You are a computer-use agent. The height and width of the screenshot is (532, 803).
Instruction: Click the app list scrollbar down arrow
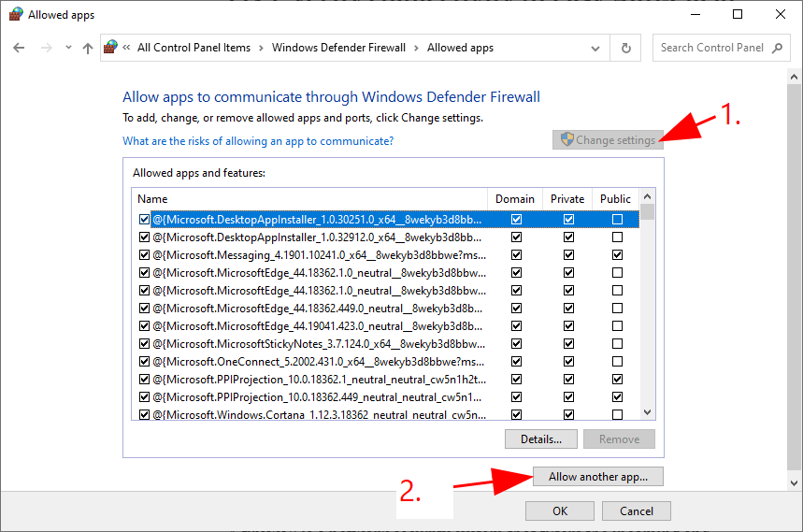click(647, 411)
